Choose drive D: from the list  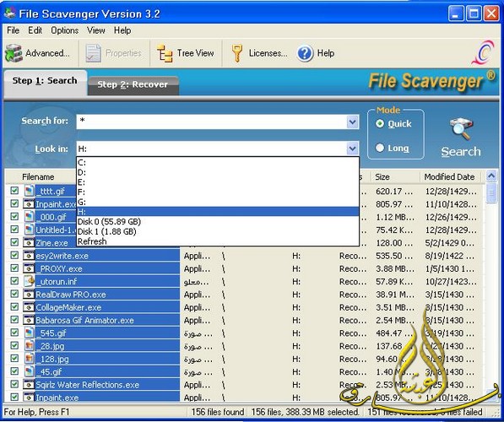pyautogui.click(x=218, y=172)
